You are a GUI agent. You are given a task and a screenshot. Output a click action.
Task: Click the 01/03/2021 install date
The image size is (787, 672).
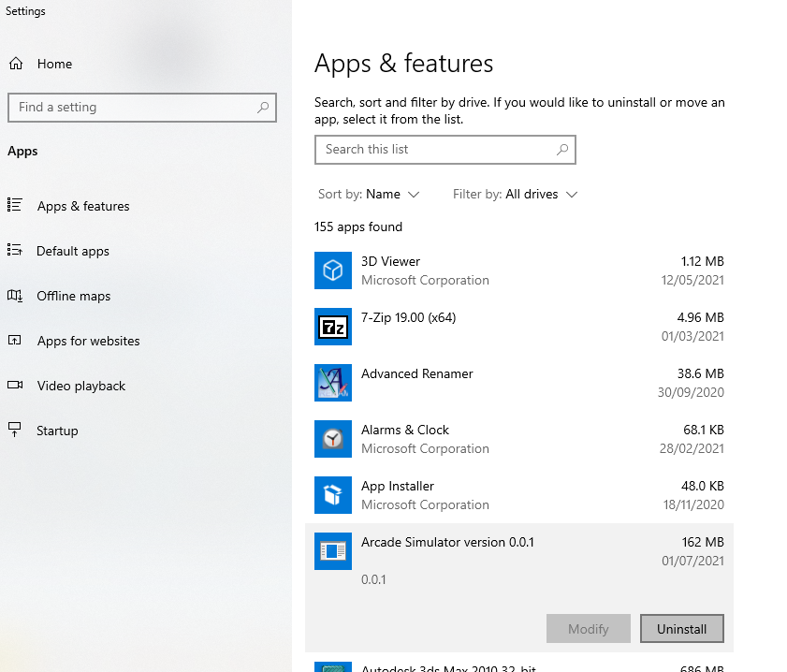click(692, 336)
